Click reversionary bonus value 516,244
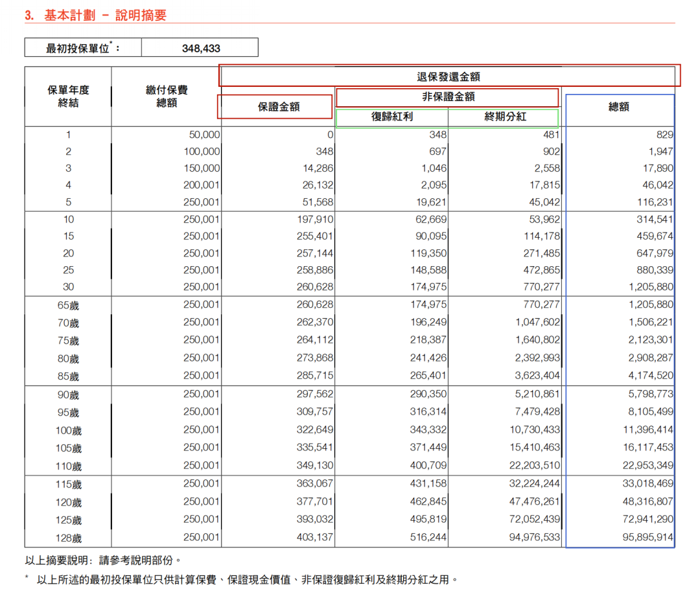 428,537
